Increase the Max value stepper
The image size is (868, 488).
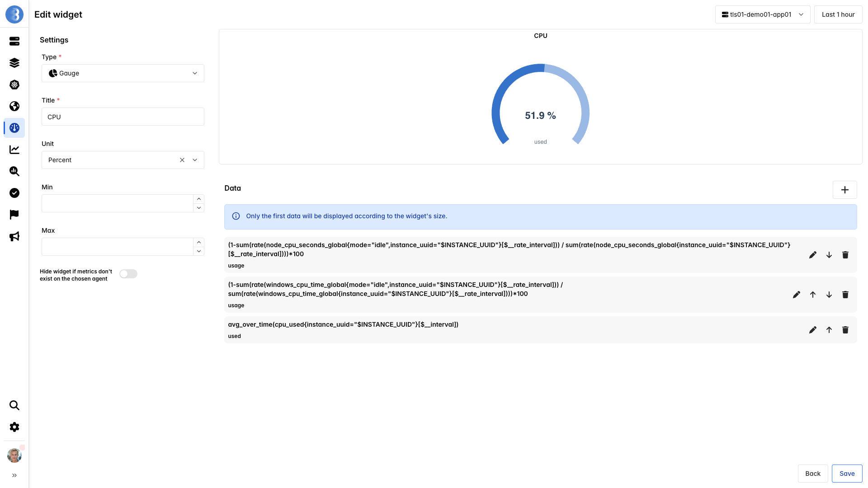(x=199, y=242)
